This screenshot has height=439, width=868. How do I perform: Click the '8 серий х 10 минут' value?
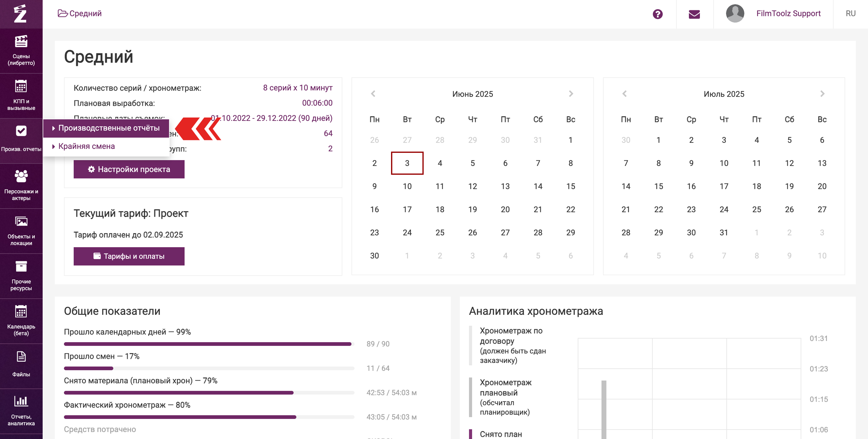[298, 88]
